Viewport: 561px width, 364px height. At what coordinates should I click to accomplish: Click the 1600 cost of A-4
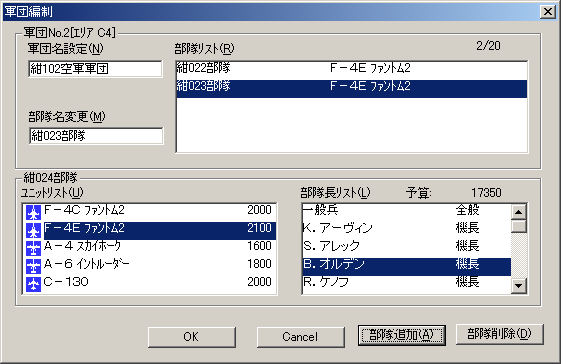(259, 246)
